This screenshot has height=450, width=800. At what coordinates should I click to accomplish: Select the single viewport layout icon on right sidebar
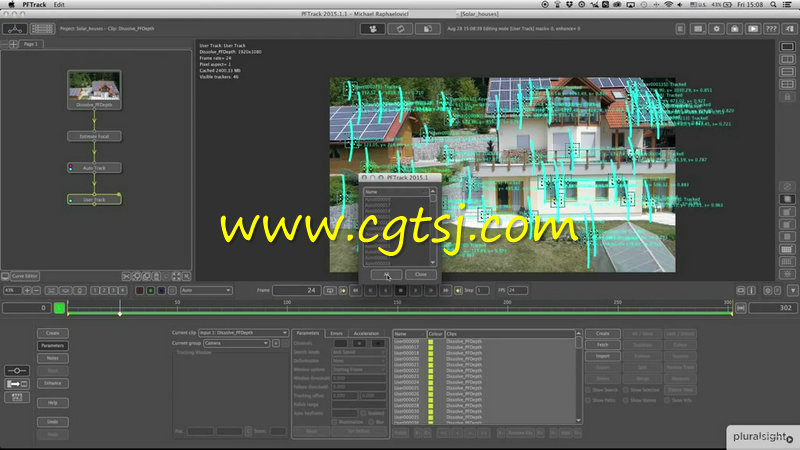point(787,47)
